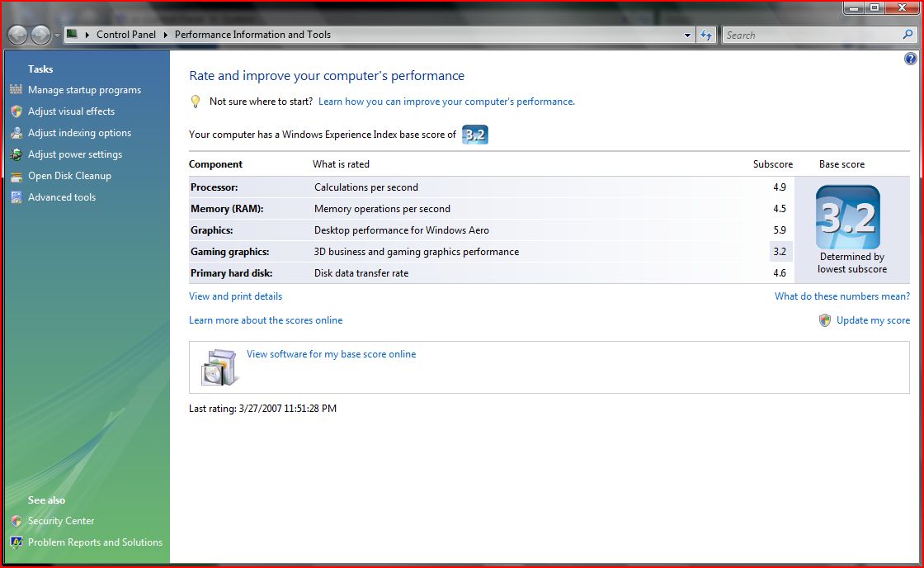924x568 pixels.
Task: Click the Subscore column header
Action: pyautogui.click(x=772, y=164)
